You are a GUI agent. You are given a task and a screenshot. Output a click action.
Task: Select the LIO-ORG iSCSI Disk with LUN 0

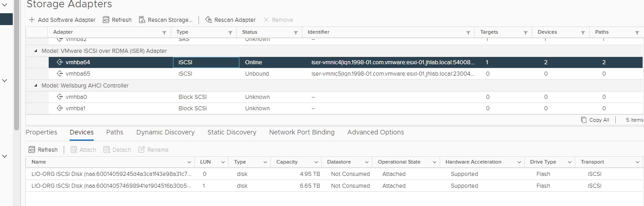(x=335, y=174)
